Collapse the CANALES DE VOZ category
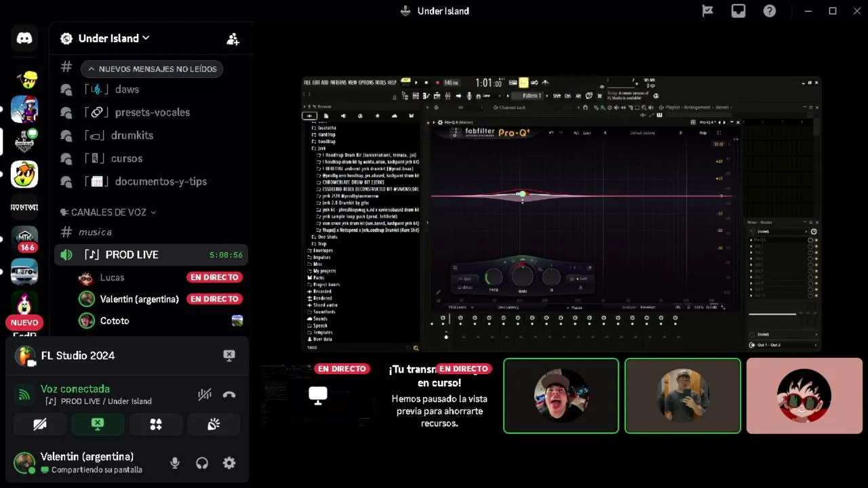 (x=108, y=212)
